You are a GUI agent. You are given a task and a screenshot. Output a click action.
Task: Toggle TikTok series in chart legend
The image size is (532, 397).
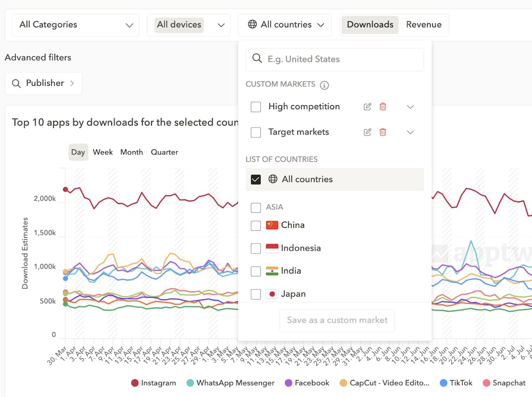tap(456, 383)
